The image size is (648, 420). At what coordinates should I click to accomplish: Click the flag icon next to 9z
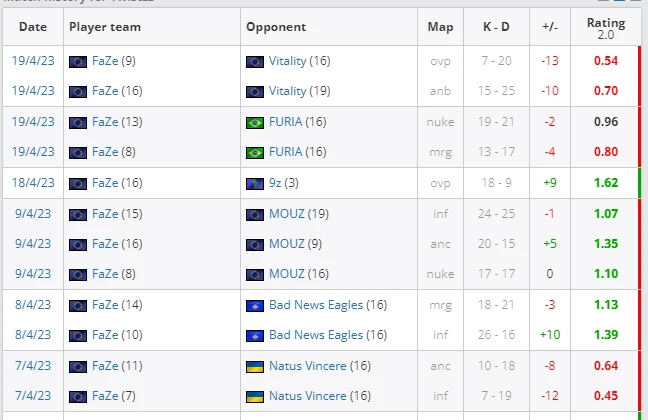pos(255,184)
